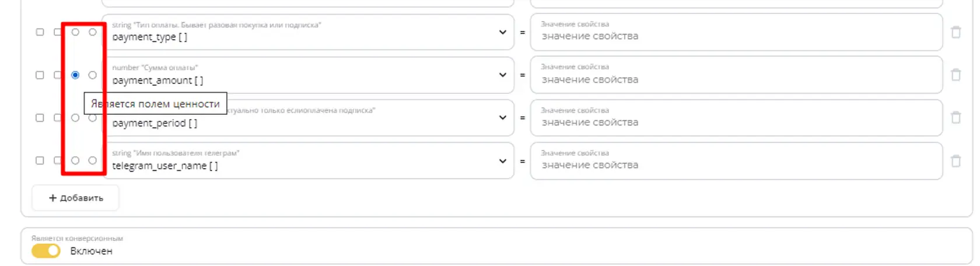
Task: Focus the payment_amount value input field
Action: (736, 75)
